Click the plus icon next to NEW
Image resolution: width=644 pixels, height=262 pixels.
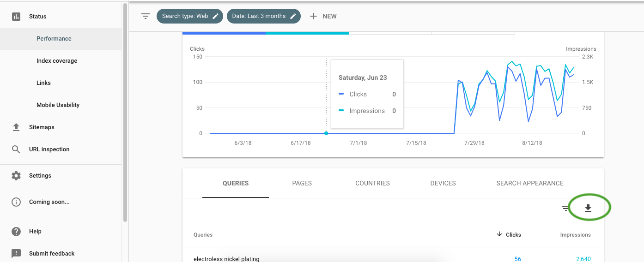(x=313, y=16)
